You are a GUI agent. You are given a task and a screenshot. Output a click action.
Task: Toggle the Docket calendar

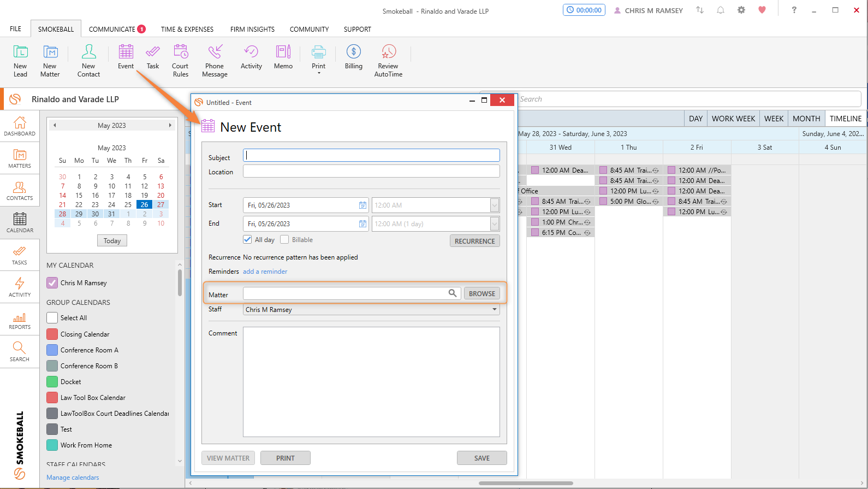tap(52, 381)
